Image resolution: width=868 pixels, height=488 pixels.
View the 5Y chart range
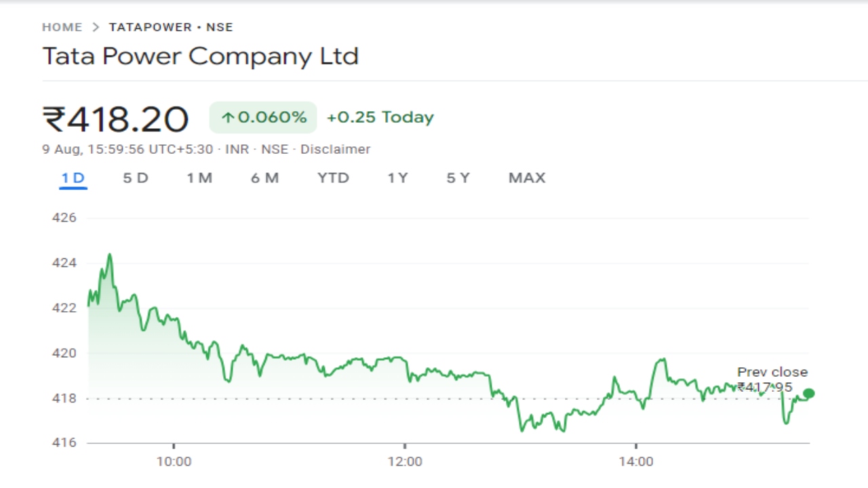pyautogui.click(x=458, y=178)
